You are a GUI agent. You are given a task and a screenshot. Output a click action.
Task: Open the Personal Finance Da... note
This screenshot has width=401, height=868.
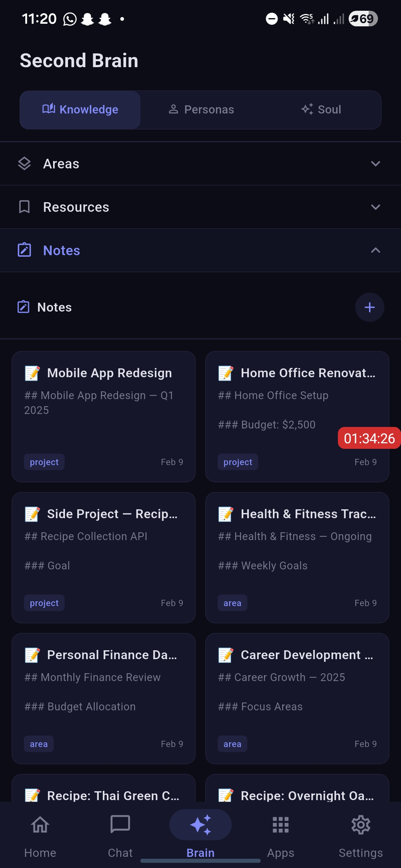[104, 698]
